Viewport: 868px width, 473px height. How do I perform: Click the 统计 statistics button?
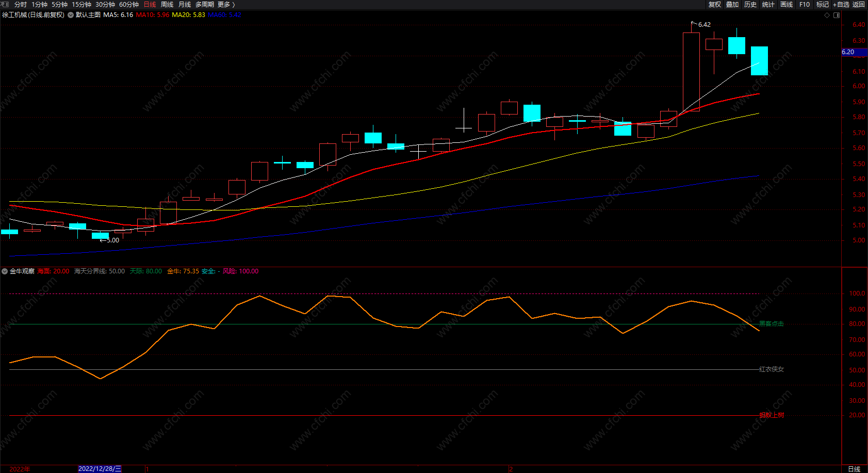768,5
